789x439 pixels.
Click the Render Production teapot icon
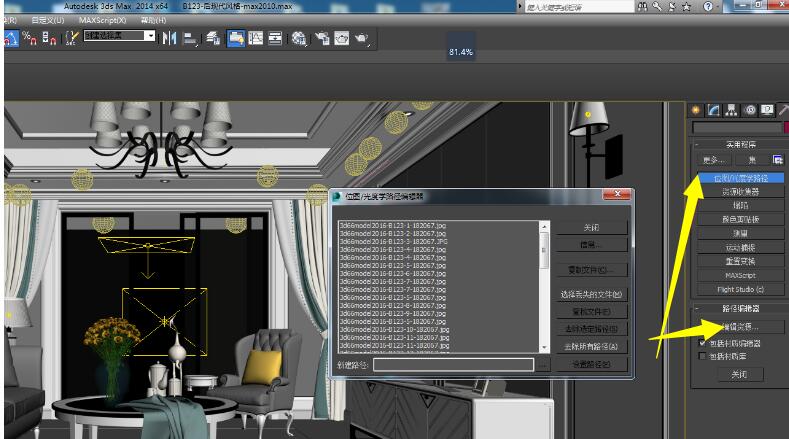click(x=362, y=38)
